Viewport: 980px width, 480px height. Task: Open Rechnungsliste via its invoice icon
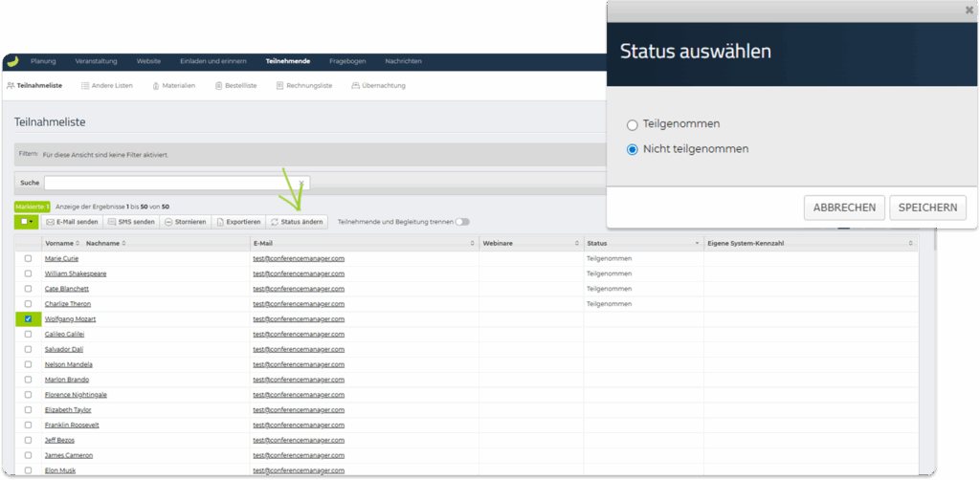tap(279, 86)
